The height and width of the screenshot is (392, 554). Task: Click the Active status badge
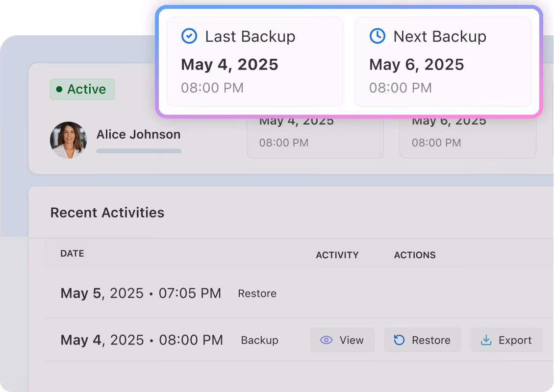(x=82, y=89)
